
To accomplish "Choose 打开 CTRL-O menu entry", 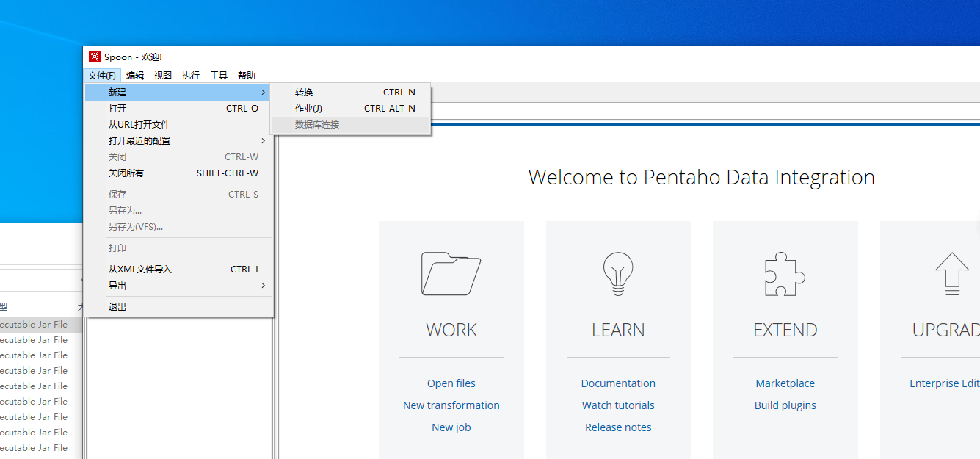I will [x=178, y=108].
